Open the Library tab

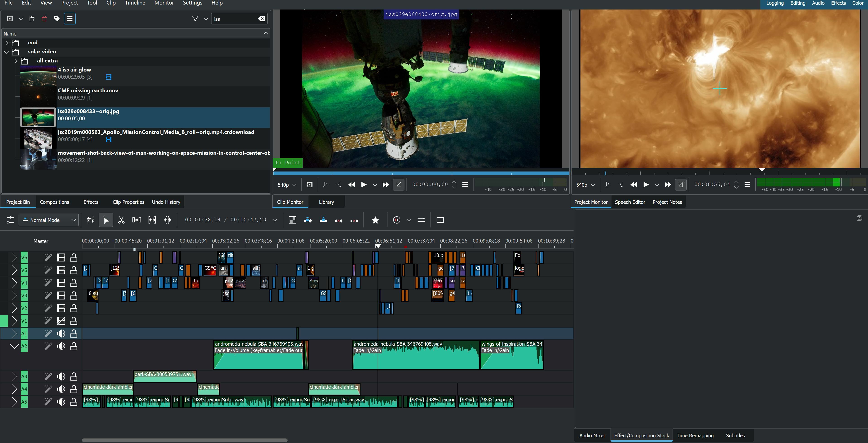coord(327,202)
